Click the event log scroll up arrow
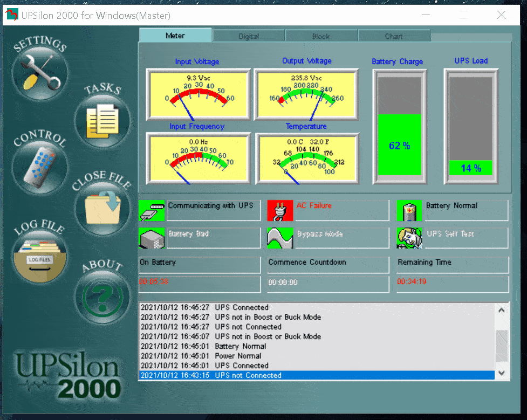 [x=502, y=311]
